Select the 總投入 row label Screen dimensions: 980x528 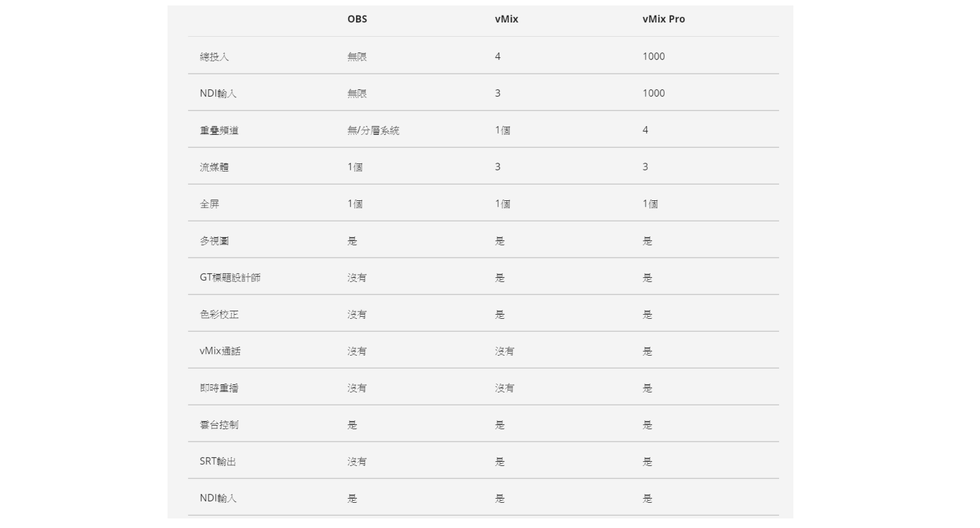(215, 57)
